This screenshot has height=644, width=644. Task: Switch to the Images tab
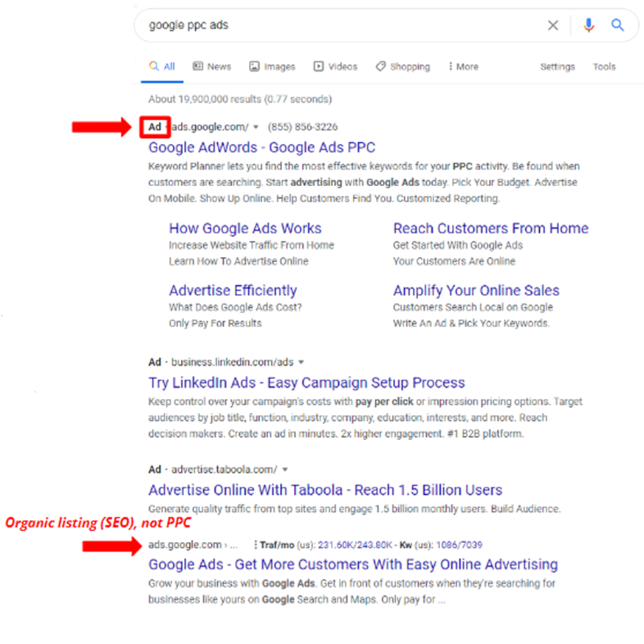(x=272, y=66)
